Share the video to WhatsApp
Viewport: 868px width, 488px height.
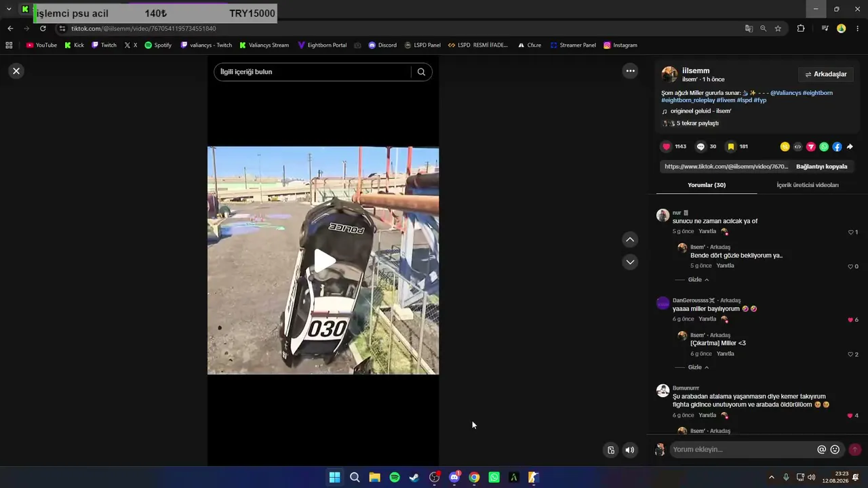coord(824,146)
